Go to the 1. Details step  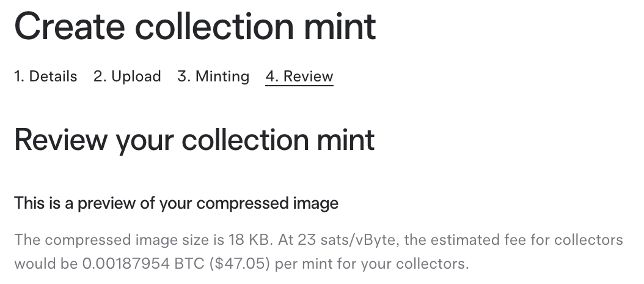pyautogui.click(x=46, y=77)
